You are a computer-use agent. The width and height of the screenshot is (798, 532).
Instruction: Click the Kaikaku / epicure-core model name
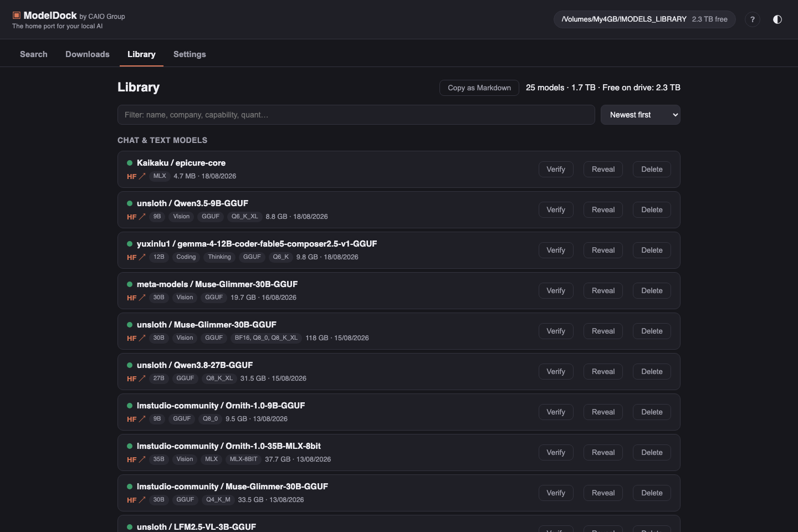point(181,163)
